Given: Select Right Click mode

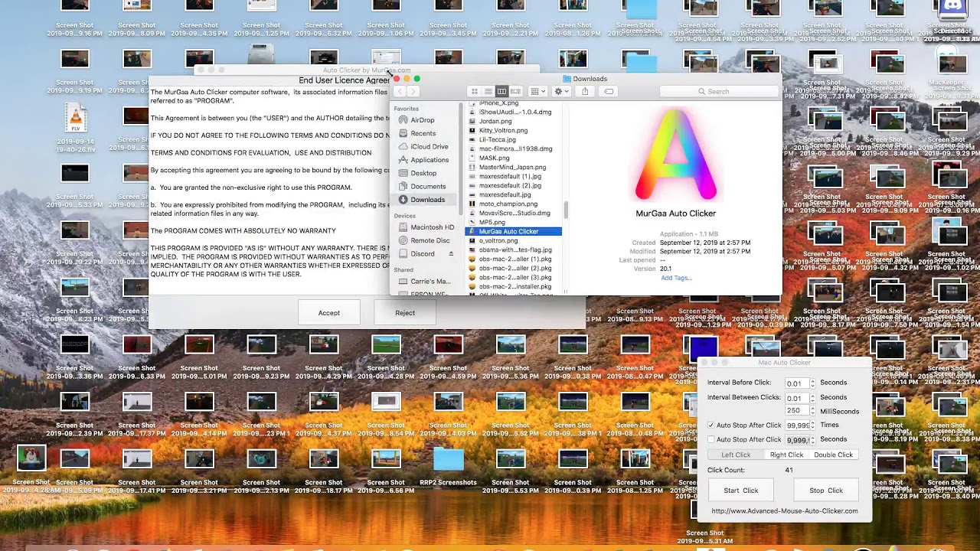Looking at the screenshot, I should [786, 455].
